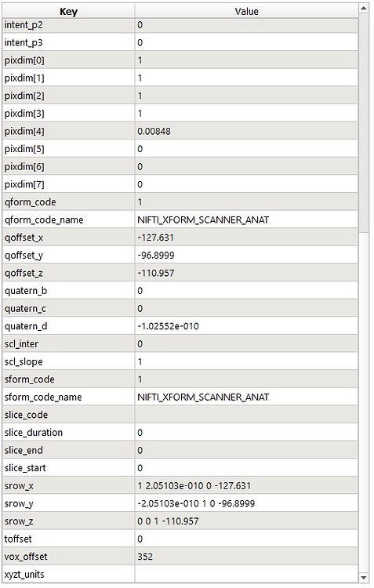
Task: Click the scrollbar down arrow
Action: coord(364,578)
